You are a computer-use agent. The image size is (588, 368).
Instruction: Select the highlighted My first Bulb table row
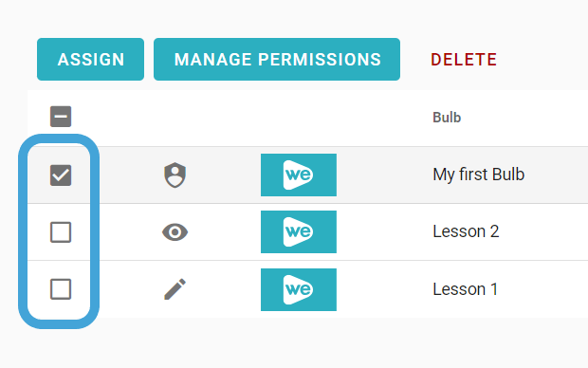pyautogui.click(x=307, y=175)
